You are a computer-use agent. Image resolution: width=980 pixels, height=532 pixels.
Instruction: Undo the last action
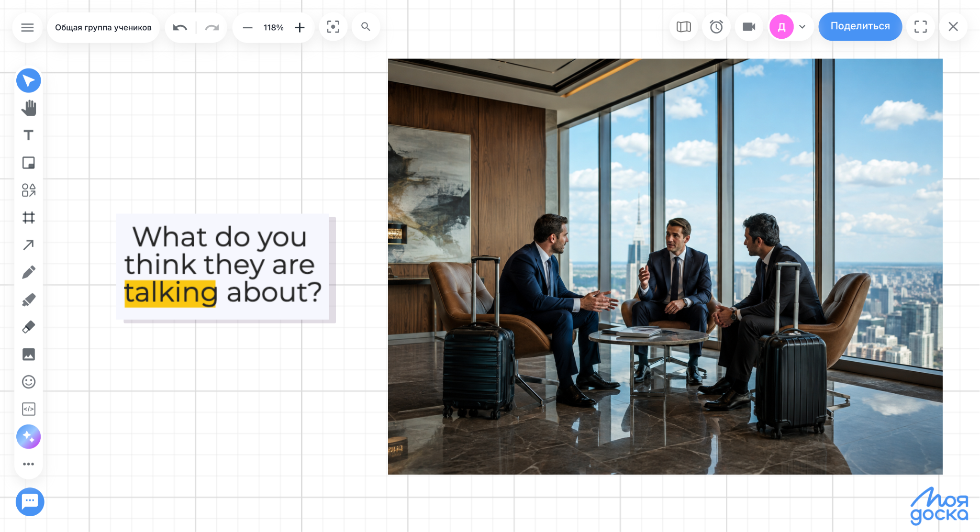pos(180,27)
